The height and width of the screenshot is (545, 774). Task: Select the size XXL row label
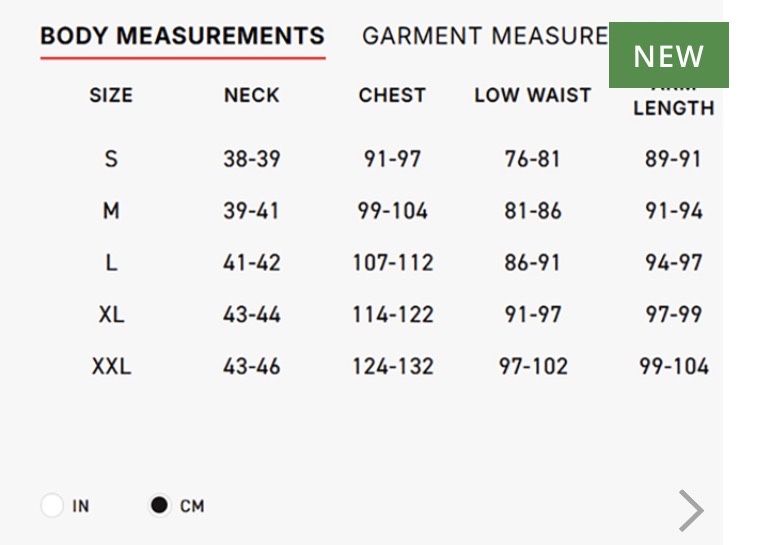point(111,366)
